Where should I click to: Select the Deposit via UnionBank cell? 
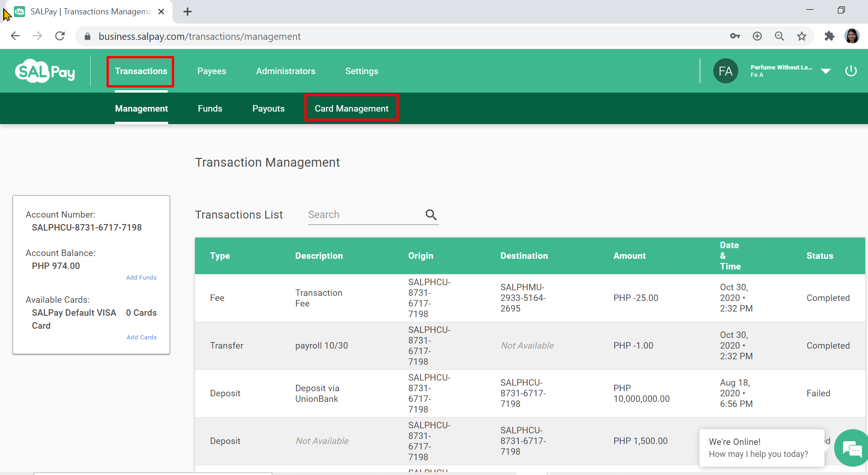click(317, 394)
